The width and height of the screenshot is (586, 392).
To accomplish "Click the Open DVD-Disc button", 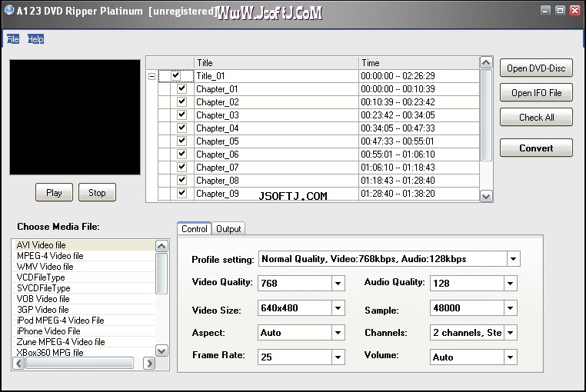I will (x=536, y=68).
